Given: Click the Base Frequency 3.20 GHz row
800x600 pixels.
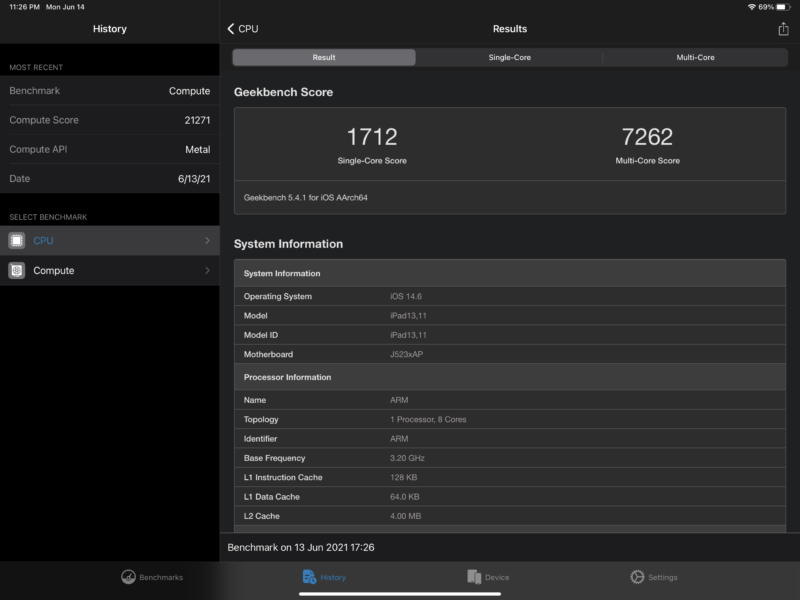Looking at the screenshot, I should coord(510,458).
